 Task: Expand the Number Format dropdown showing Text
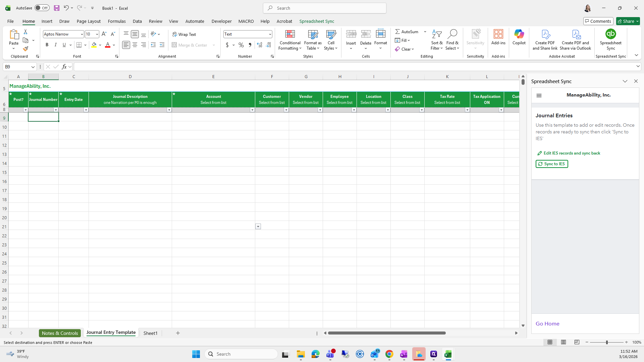(270, 34)
